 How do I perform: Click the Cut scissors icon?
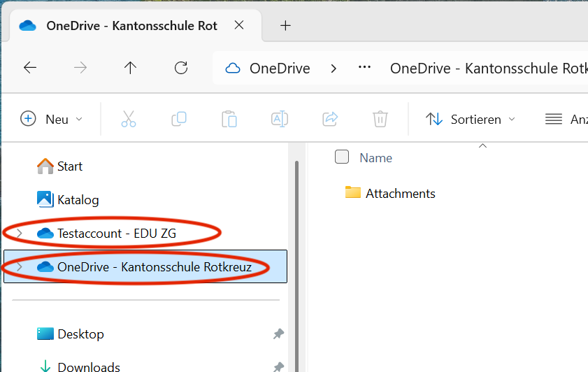(128, 119)
